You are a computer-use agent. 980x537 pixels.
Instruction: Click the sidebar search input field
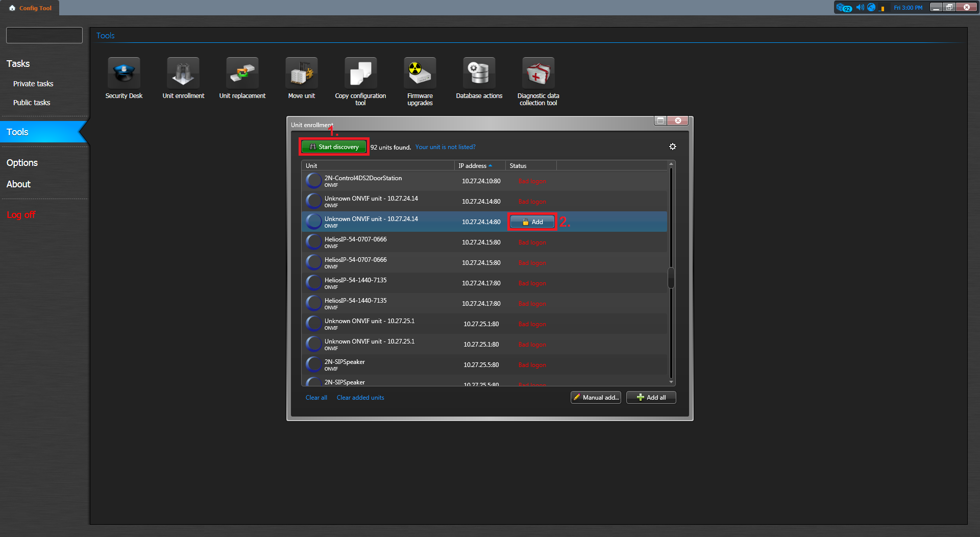[x=44, y=35]
